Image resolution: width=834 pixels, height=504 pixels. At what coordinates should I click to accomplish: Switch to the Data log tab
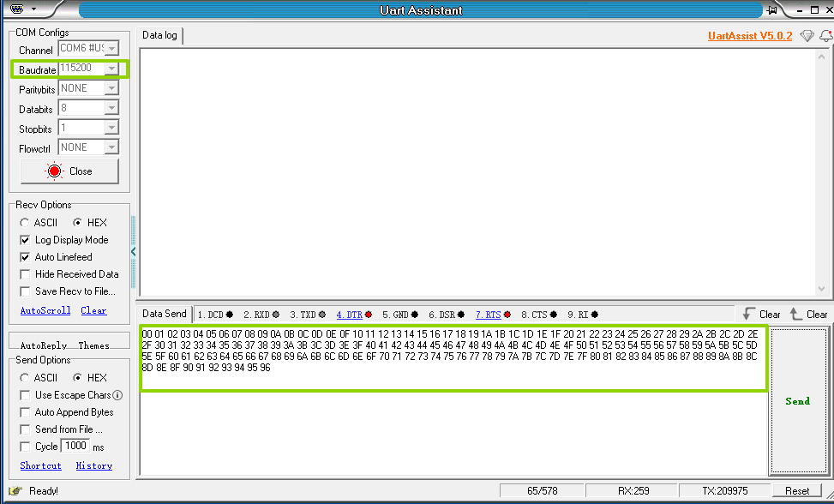point(159,35)
